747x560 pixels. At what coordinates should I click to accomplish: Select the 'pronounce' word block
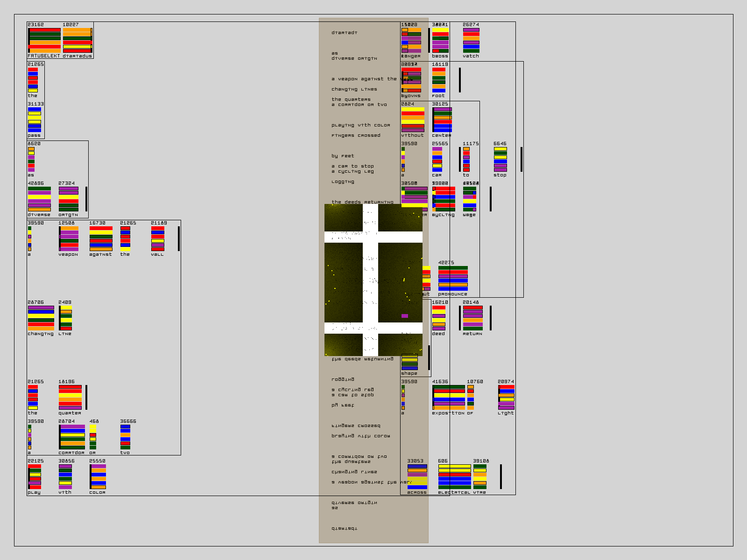453,279
